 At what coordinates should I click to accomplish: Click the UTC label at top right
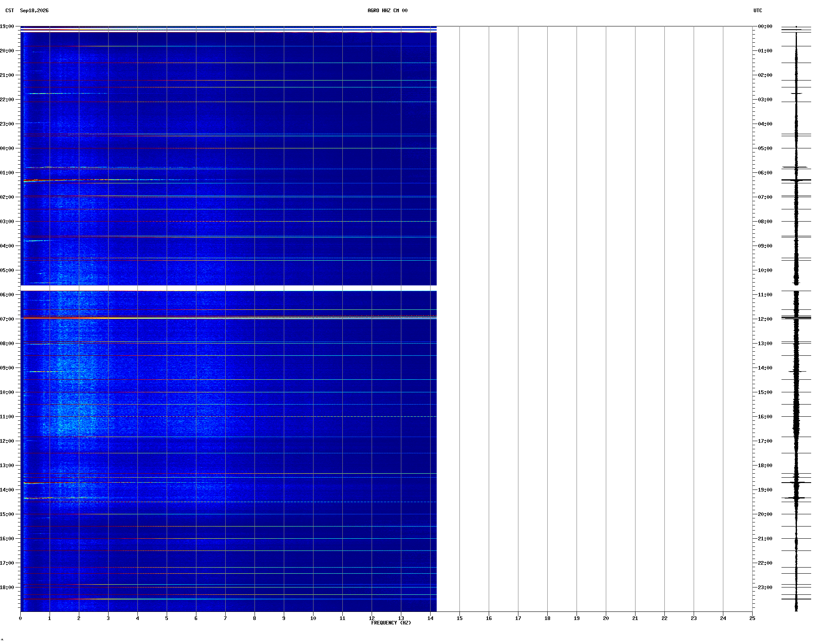(x=758, y=11)
